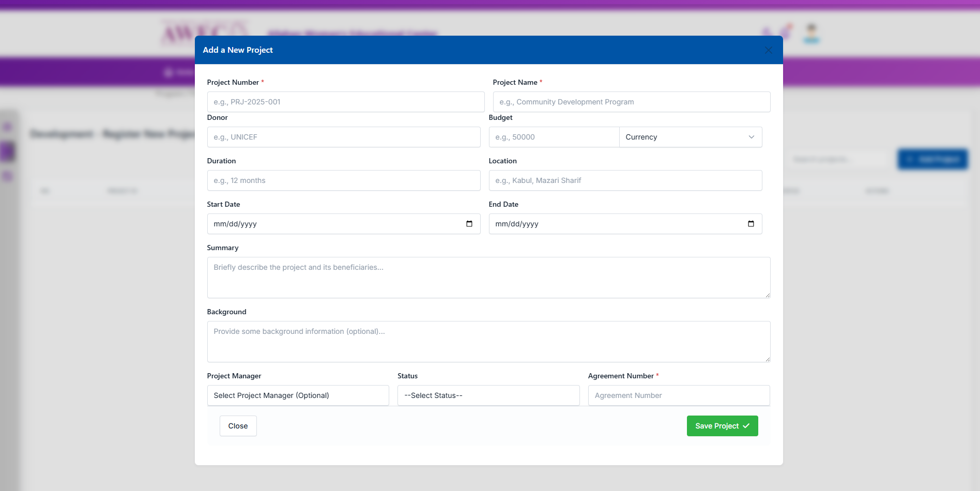Click the Close button in the dialog footer
The height and width of the screenshot is (491, 980).
click(238, 426)
